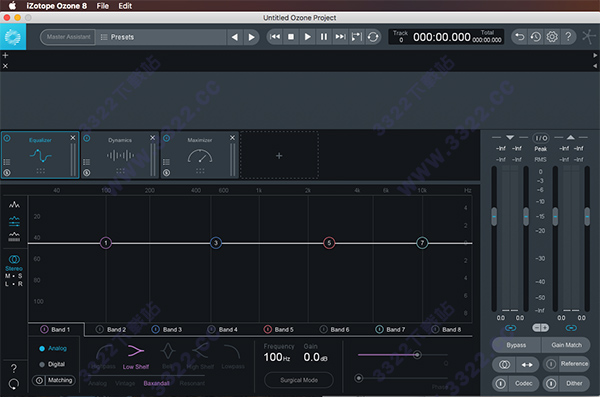Open the Edit menu

tap(125, 6)
